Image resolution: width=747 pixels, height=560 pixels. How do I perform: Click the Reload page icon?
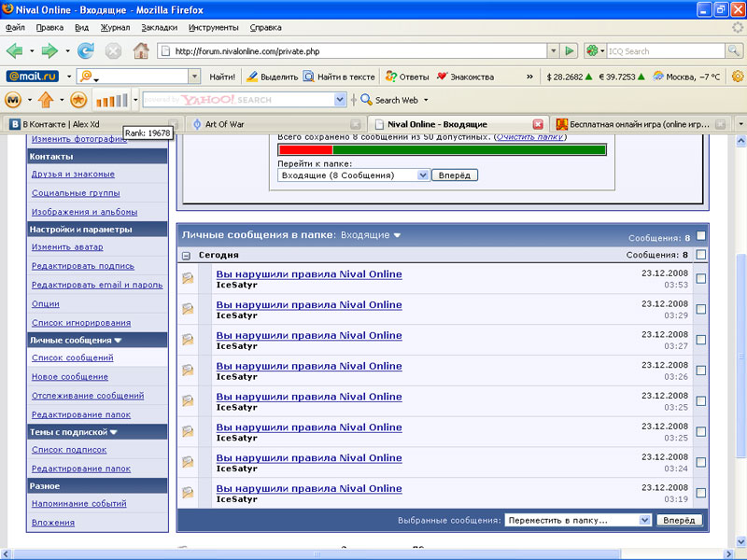(86, 50)
